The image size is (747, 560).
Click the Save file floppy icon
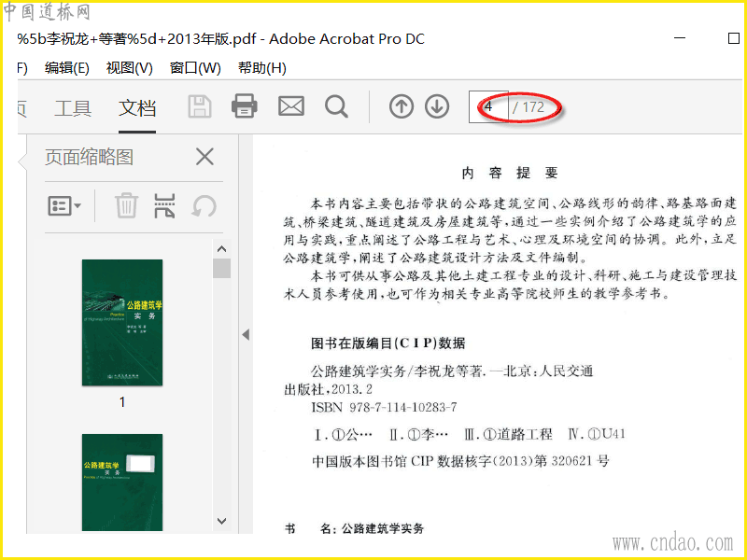(x=200, y=106)
